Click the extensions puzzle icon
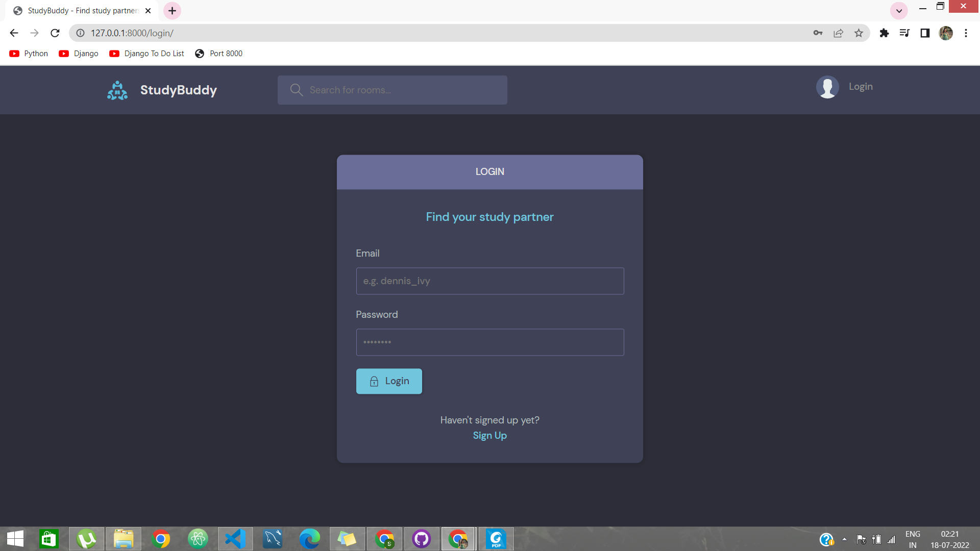Image resolution: width=980 pixels, height=551 pixels. point(884,33)
